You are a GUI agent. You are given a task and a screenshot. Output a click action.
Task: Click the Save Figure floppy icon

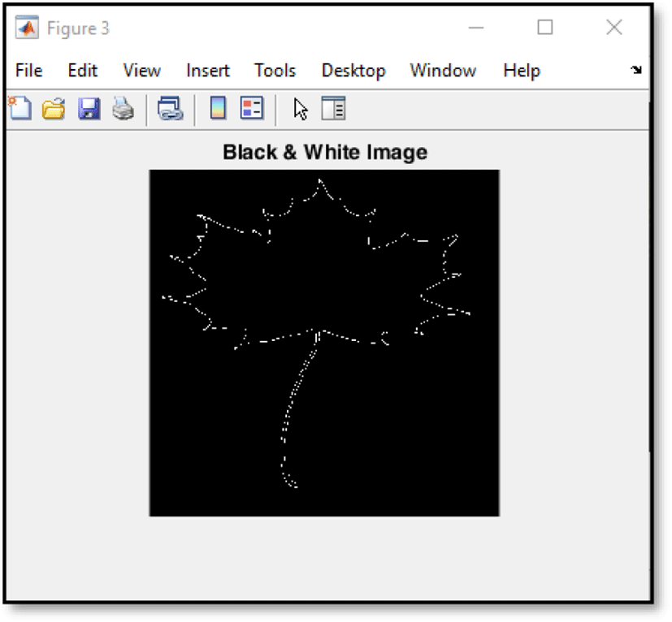pyautogui.click(x=89, y=109)
